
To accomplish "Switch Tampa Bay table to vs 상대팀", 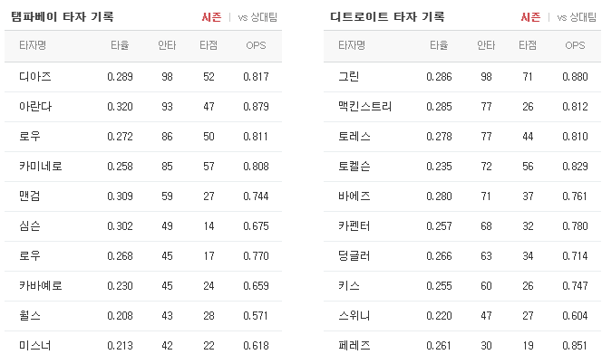I will click(257, 17).
